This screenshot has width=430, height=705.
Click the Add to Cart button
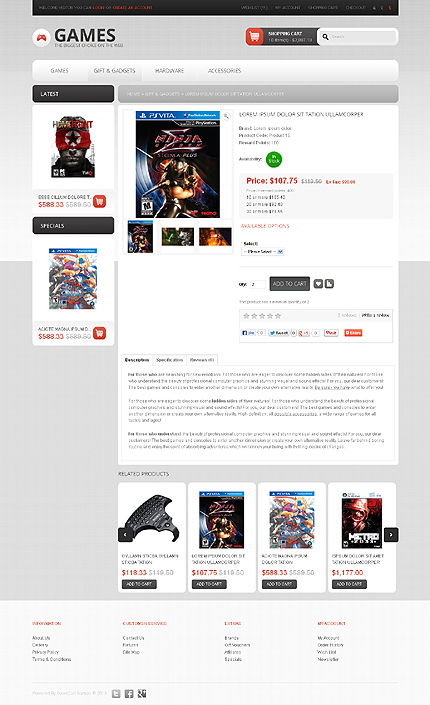290,284
